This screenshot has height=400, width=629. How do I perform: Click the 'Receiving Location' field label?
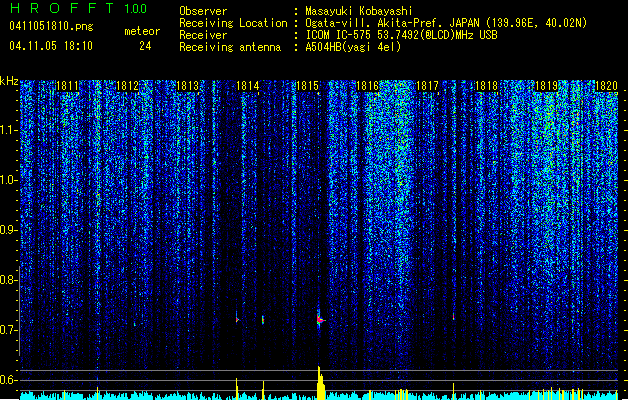[233, 23]
